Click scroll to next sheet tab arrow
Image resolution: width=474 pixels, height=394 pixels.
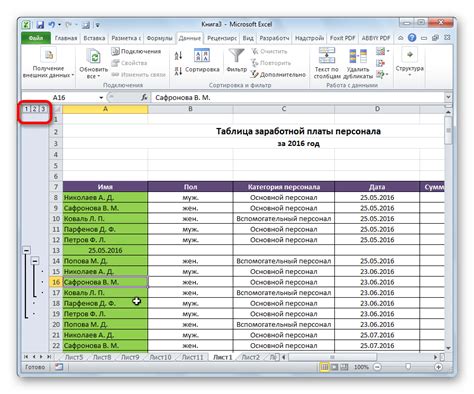(x=41, y=357)
